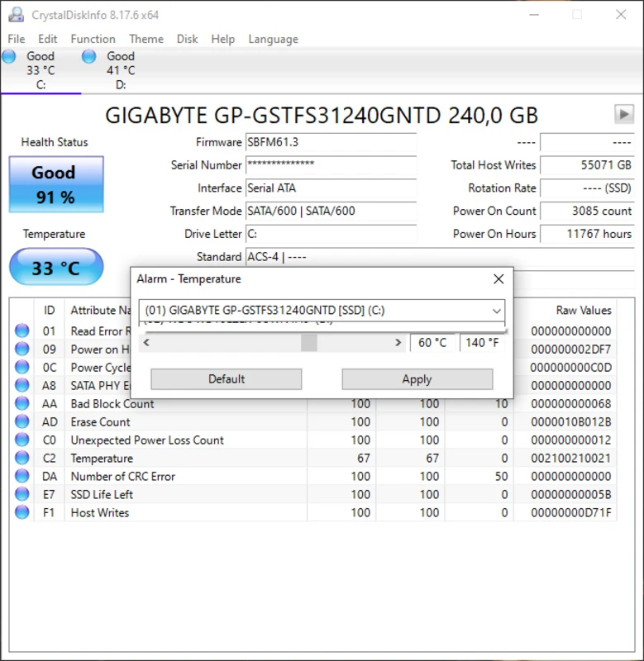The height and width of the screenshot is (661, 644).
Task: Click the 33 °C temperature button
Action: pos(56,267)
